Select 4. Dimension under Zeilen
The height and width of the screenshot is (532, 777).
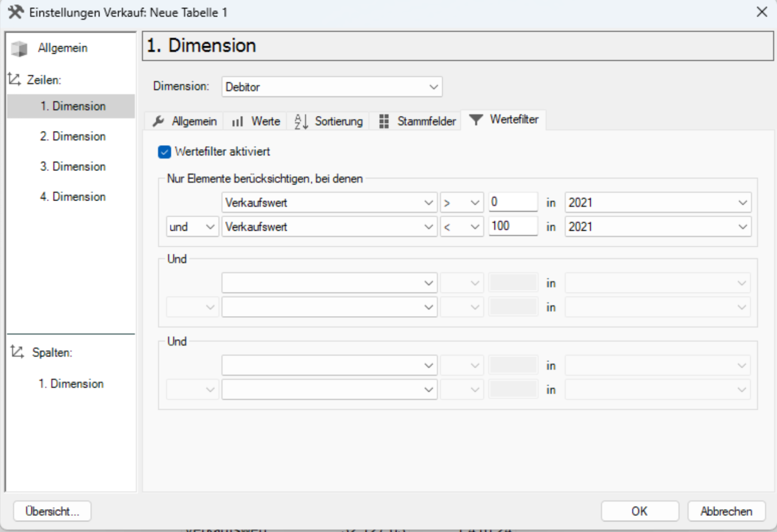pos(73,196)
